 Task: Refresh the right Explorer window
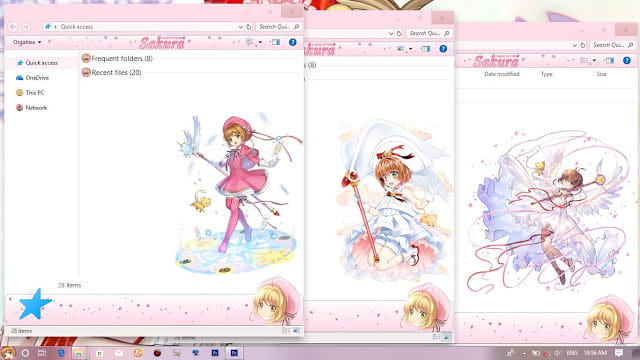583,45
